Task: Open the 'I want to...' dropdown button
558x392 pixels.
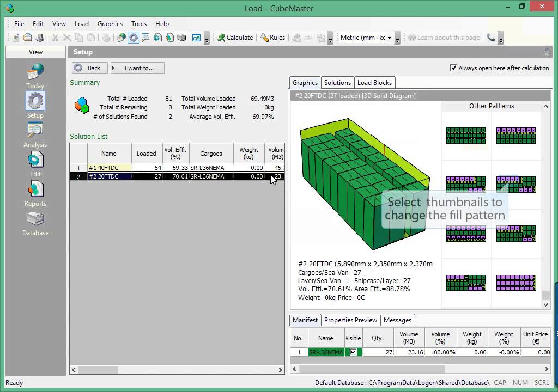Action: tap(137, 68)
